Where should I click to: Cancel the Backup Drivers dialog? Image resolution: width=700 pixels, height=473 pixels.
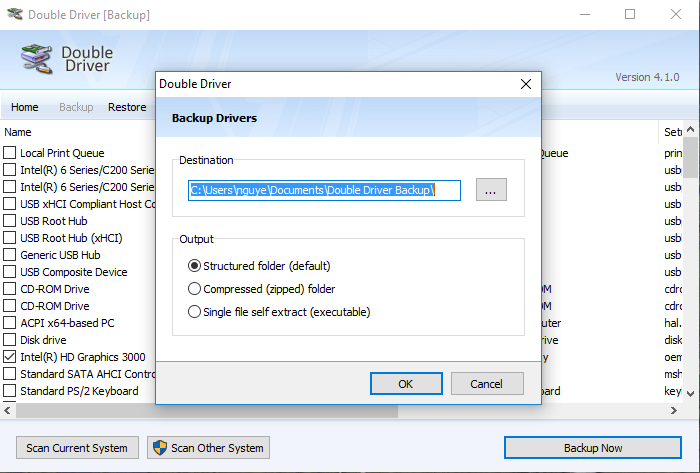point(487,384)
